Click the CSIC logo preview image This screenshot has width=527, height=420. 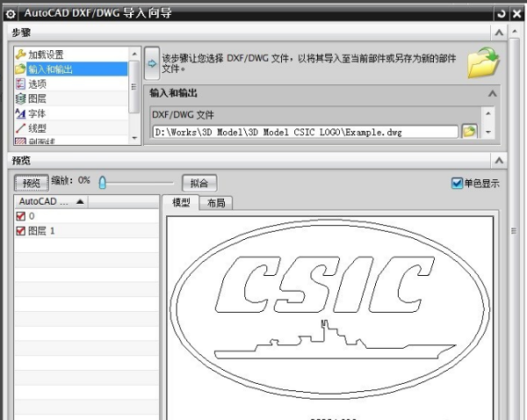(329, 309)
